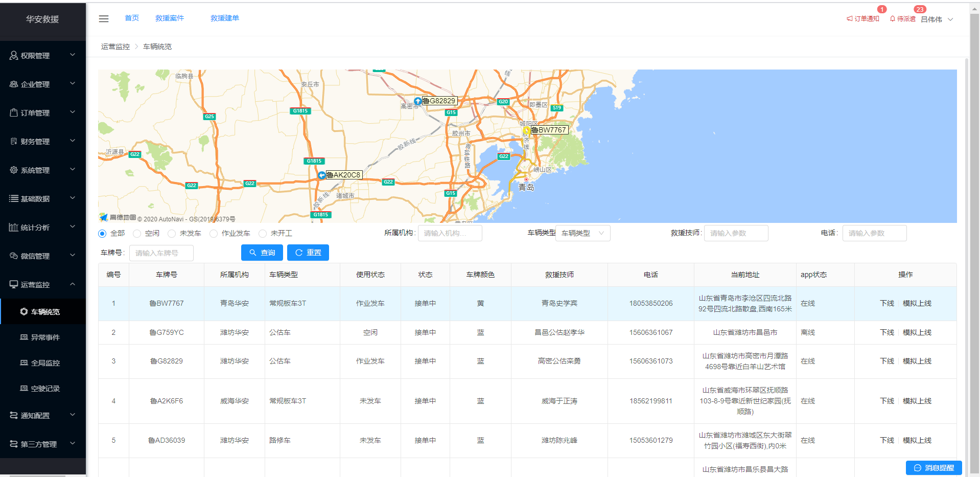Click the 异常事件 screen icon
This screenshot has width=980, height=477.
24,337
